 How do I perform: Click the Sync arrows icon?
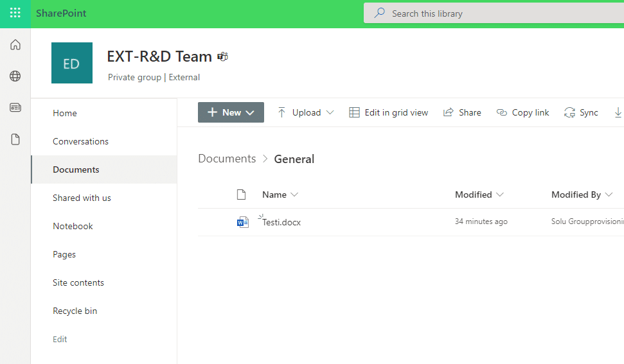[569, 112]
